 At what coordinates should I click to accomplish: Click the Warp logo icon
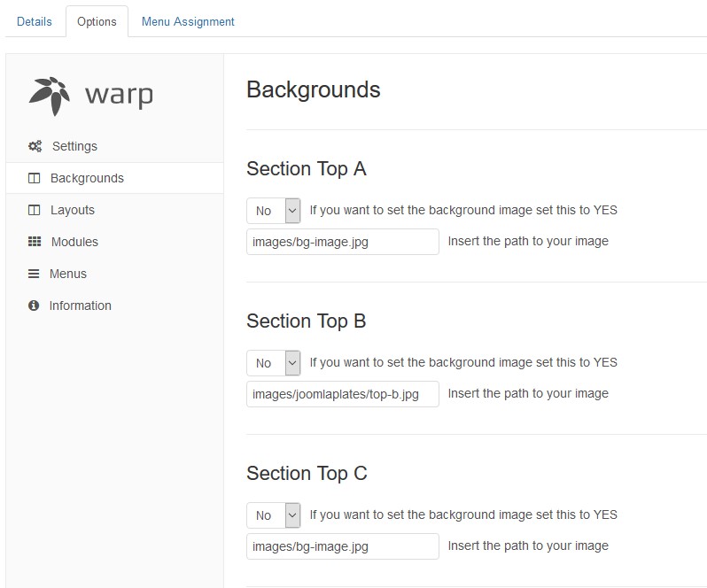pos(50,96)
